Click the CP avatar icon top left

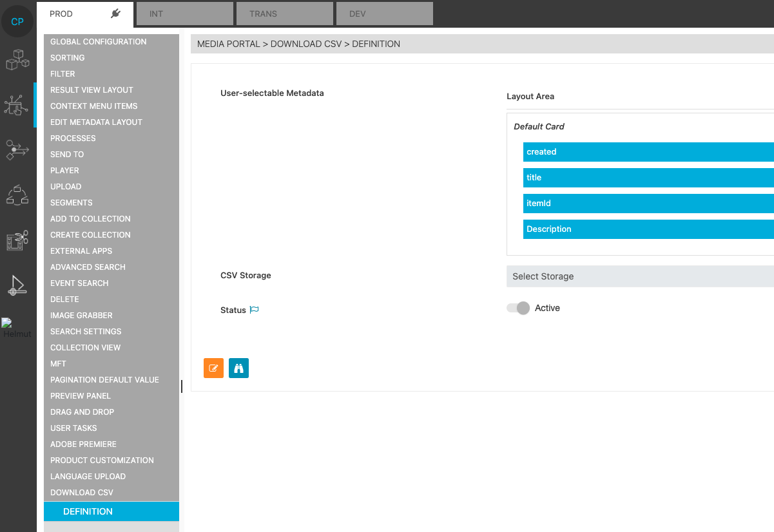(x=17, y=21)
